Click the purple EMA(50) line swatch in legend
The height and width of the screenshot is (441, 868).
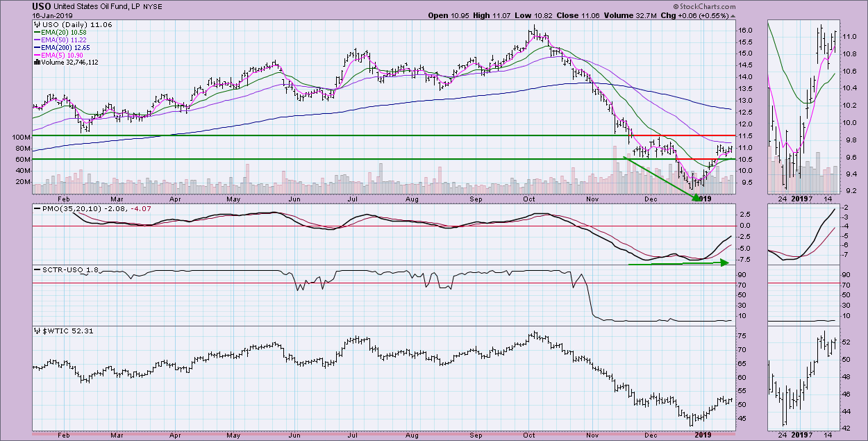coord(37,40)
